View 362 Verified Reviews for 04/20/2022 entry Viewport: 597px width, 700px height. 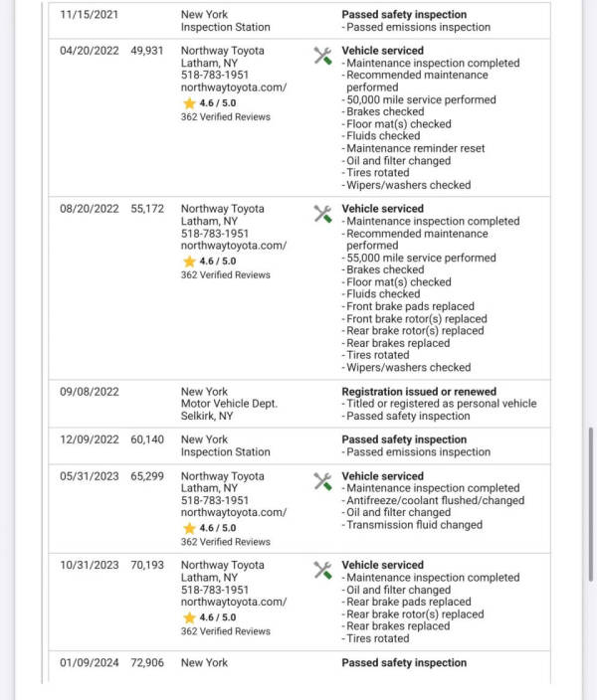[225, 117]
